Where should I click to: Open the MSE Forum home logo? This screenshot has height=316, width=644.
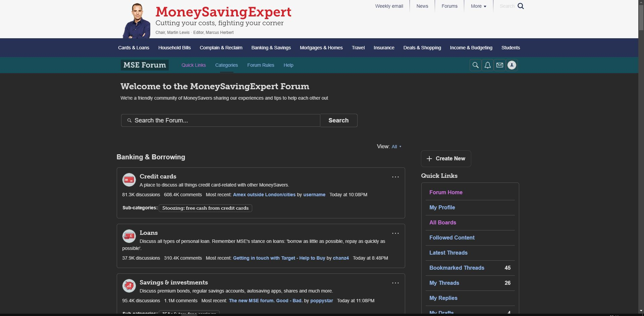coord(145,65)
